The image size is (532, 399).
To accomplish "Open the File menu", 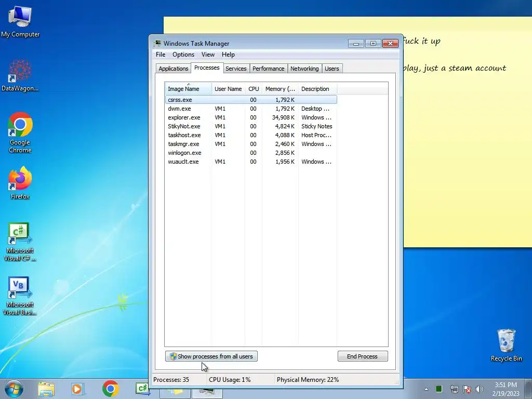I will pyautogui.click(x=161, y=55).
